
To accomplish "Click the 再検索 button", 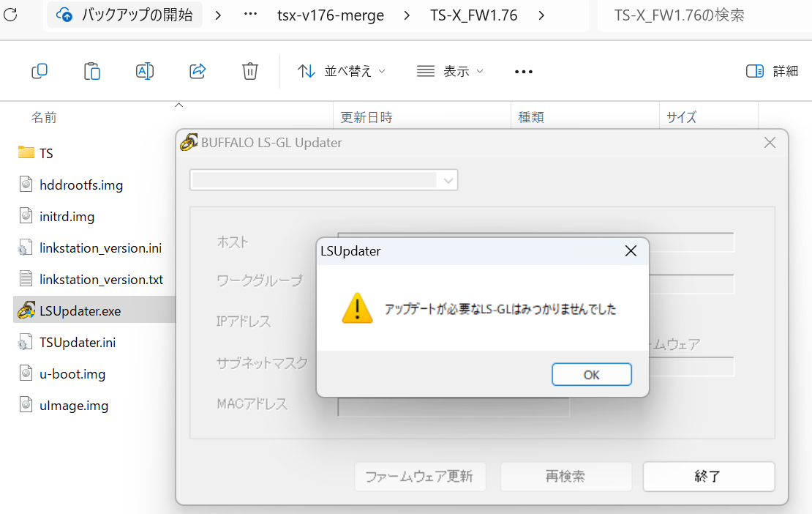I will (565, 476).
